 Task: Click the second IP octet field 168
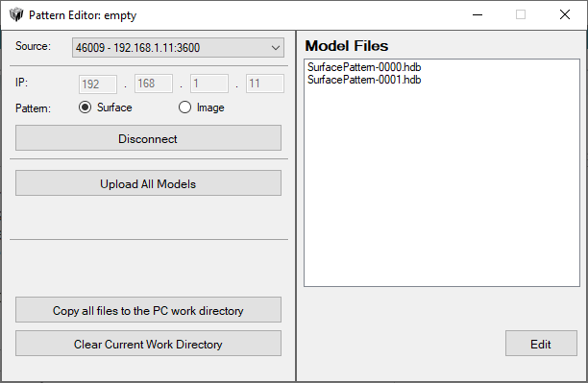click(x=154, y=84)
